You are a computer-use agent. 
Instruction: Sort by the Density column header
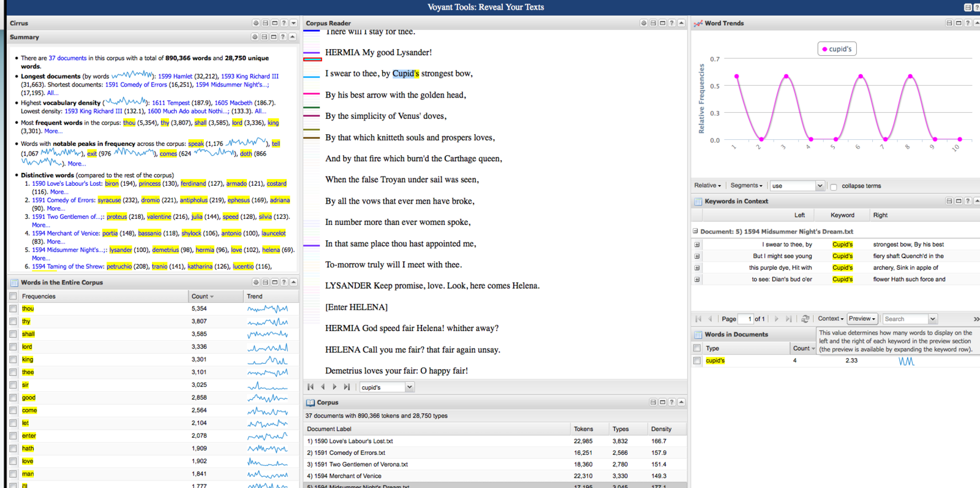666,429
